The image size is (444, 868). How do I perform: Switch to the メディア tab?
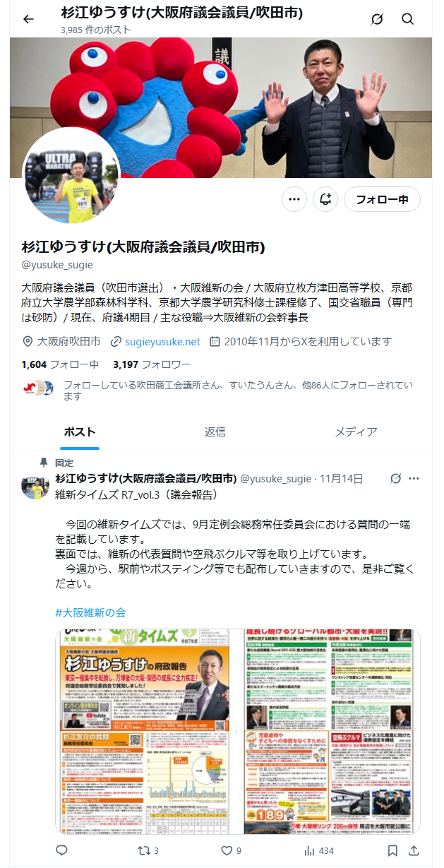(x=356, y=432)
